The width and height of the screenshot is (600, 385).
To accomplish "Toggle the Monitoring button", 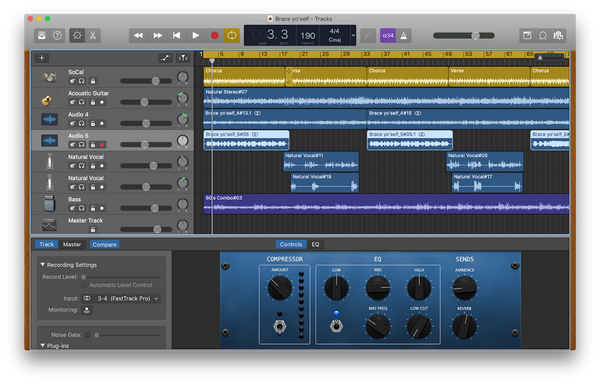I will click(x=87, y=310).
